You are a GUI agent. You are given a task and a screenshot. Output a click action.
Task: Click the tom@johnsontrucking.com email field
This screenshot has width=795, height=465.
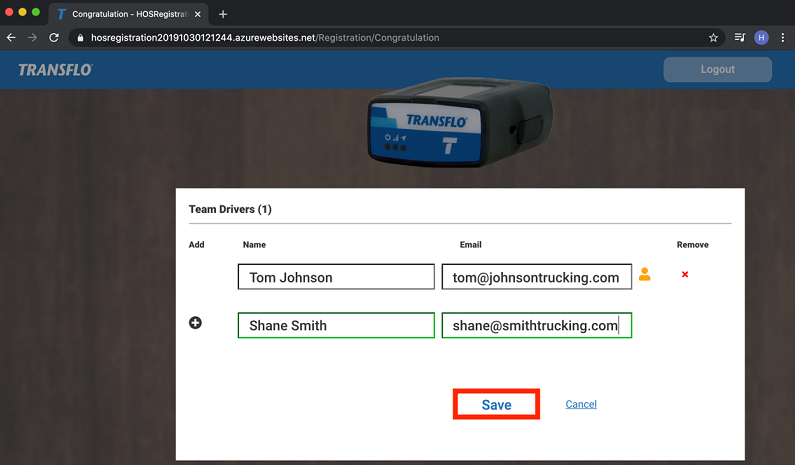pos(536,277)
